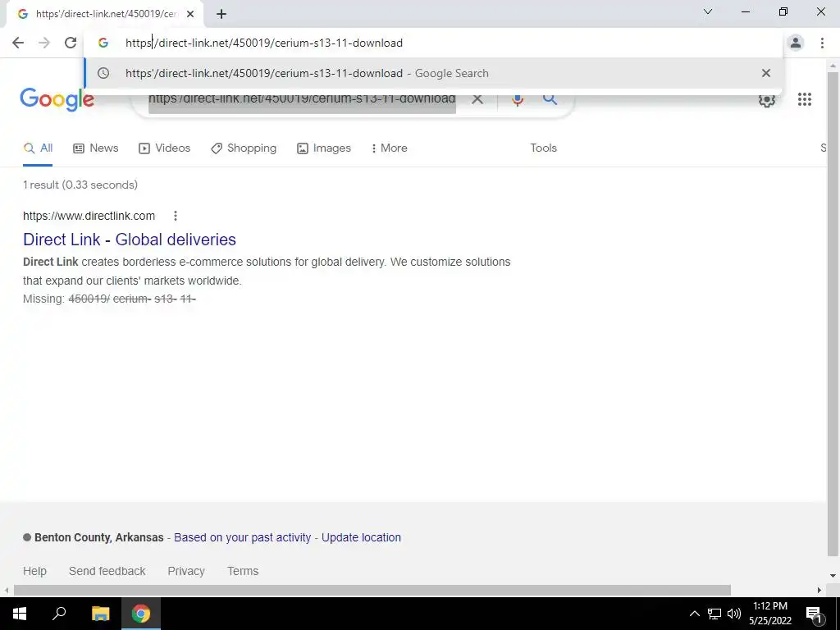Open the Help footer link
Viewport: 840px width, 630px height.
(x=34, y=571)
